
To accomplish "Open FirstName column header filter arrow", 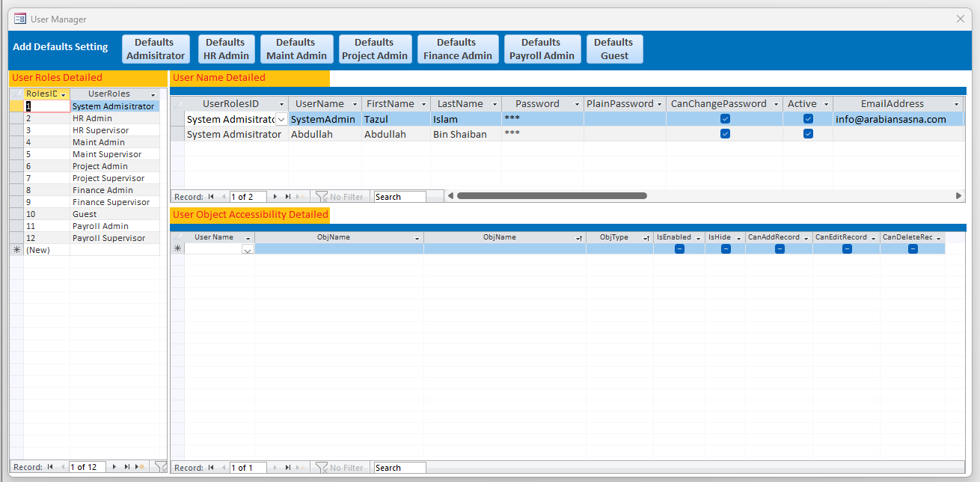I will 423,104.
